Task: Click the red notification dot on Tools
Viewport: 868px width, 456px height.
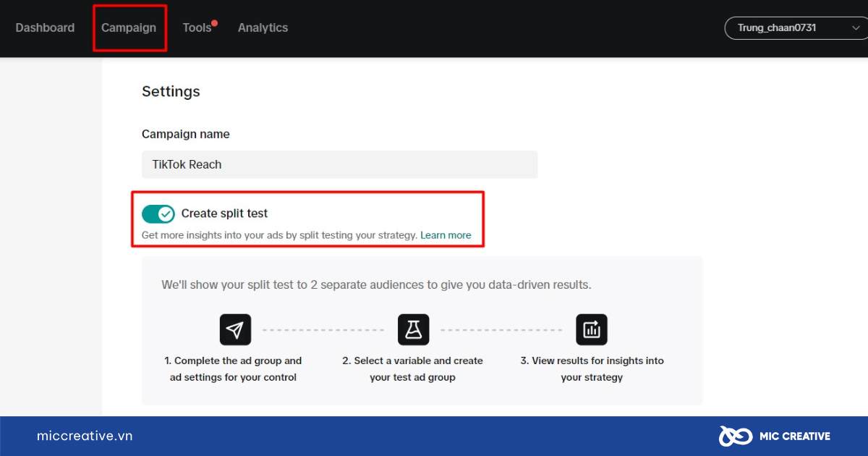Action: (x=215, y=23)
